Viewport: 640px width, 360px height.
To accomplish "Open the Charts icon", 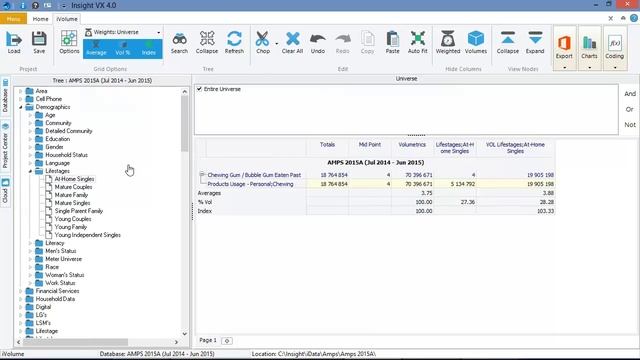I will coord(589,43).
